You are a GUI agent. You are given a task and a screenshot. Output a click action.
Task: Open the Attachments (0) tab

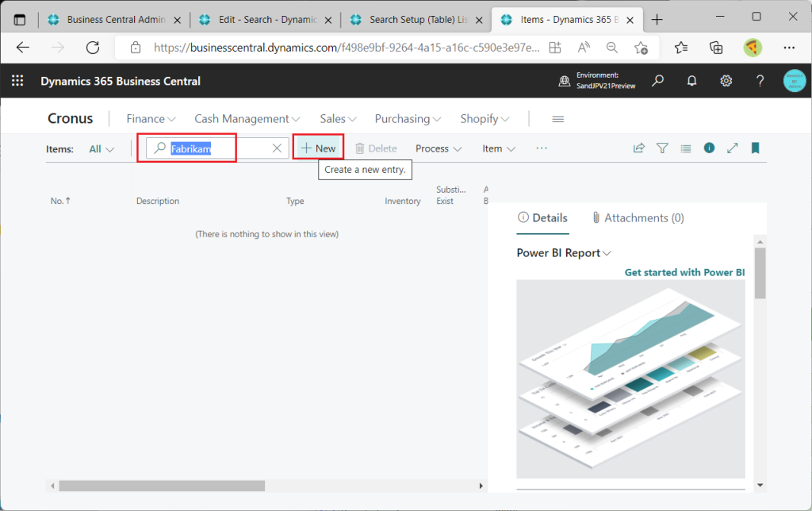(x=638, y=218)
